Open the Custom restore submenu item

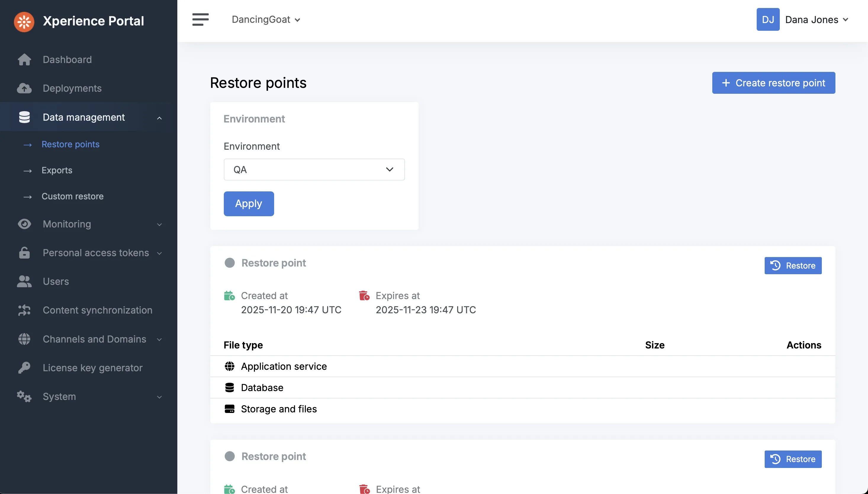pyautogui.click(x=72, y=196)
